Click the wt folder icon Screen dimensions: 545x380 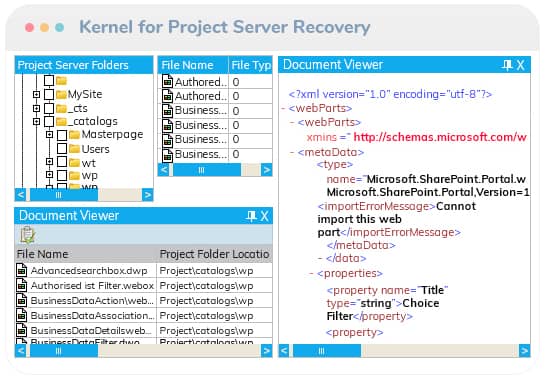point(74,162)
